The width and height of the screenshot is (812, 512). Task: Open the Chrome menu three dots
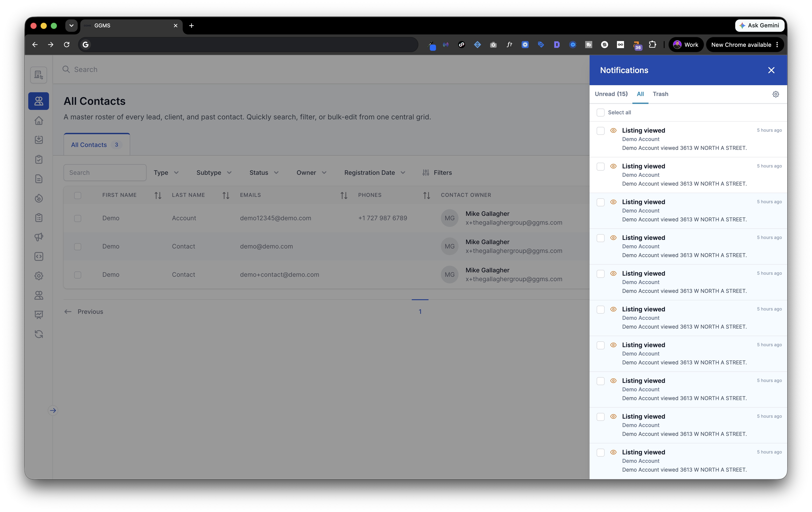(x=777, y=45)
